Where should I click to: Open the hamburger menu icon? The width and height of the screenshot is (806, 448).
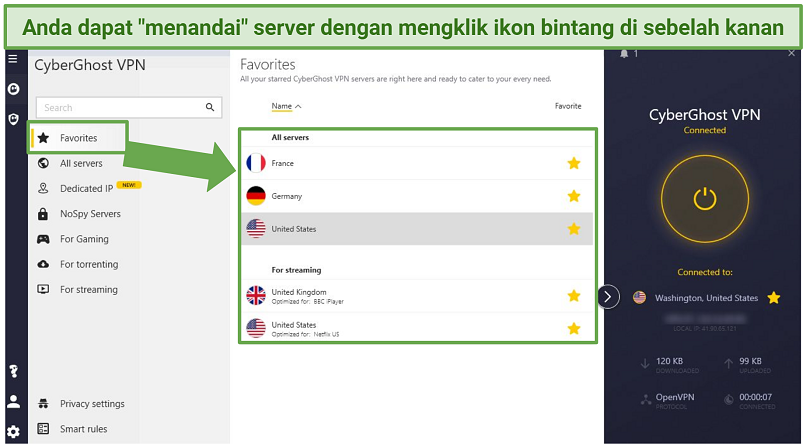click(x=13, y=59)
